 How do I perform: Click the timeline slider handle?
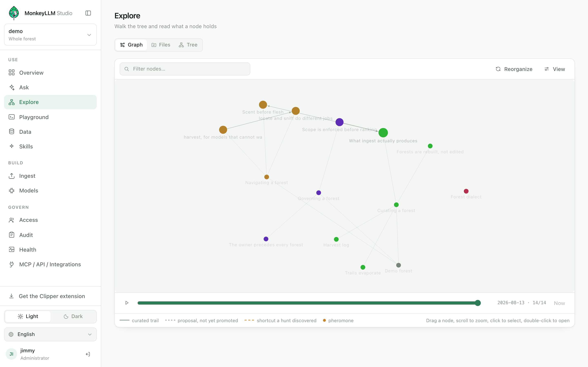(478, 303)
